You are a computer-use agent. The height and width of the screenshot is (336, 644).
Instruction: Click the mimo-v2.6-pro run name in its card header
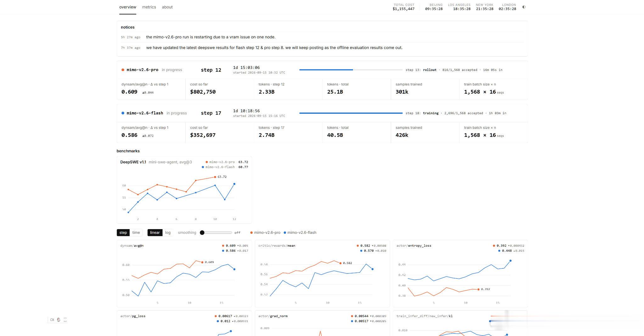(143, 70)
